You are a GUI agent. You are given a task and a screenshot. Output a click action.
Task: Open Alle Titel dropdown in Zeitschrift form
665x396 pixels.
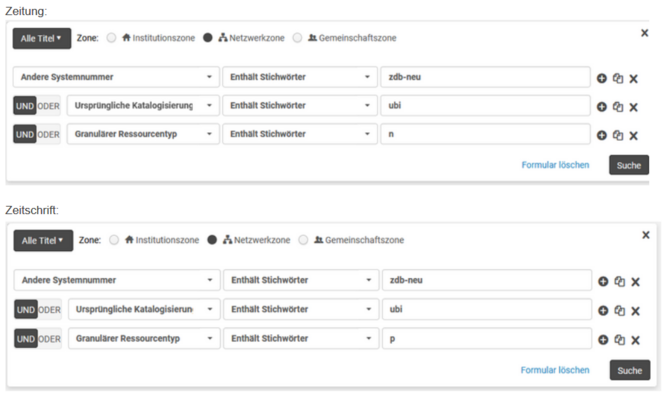click(43, 241)
